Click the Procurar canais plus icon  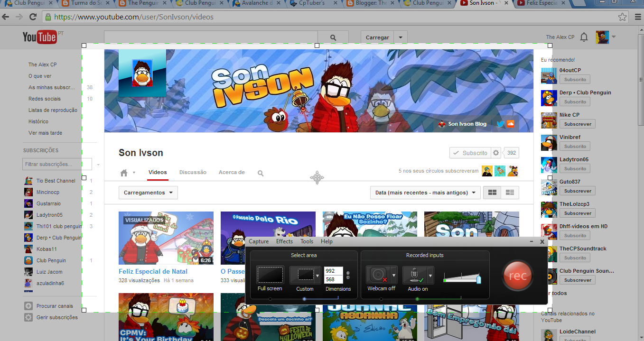pyautogui.click(x=28, y=306)
